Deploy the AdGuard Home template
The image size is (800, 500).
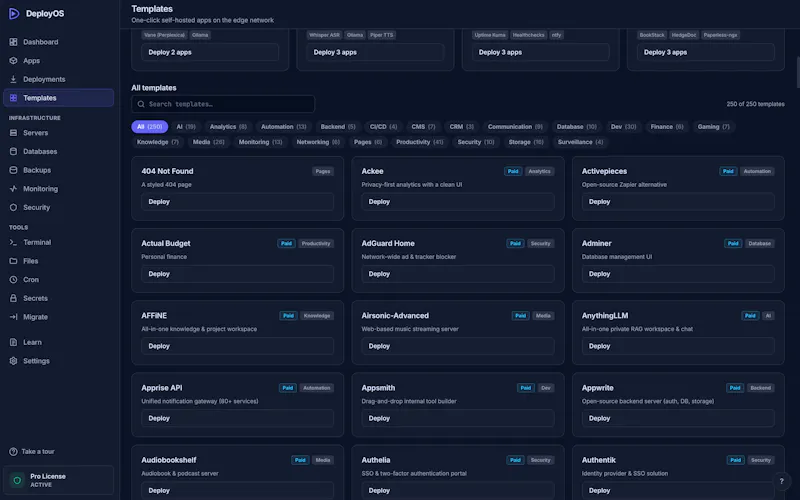tap(458, 274)
